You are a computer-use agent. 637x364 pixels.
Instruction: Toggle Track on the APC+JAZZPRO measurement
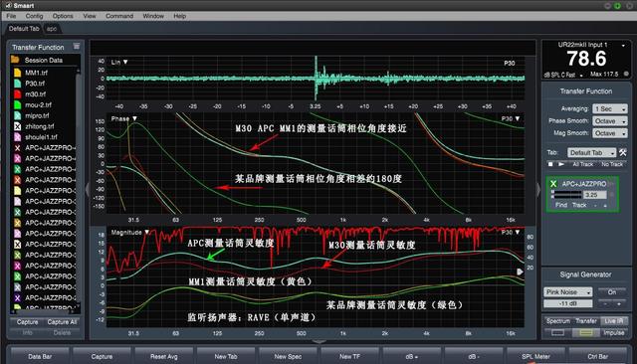[579, 205]
